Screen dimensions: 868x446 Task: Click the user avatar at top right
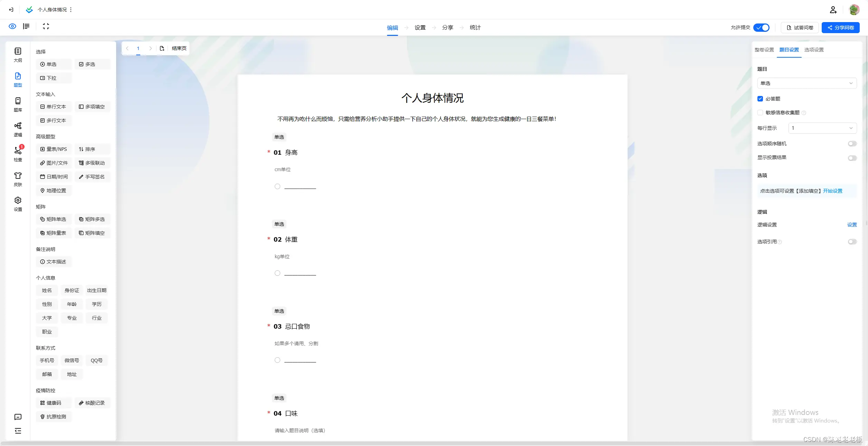854,10
